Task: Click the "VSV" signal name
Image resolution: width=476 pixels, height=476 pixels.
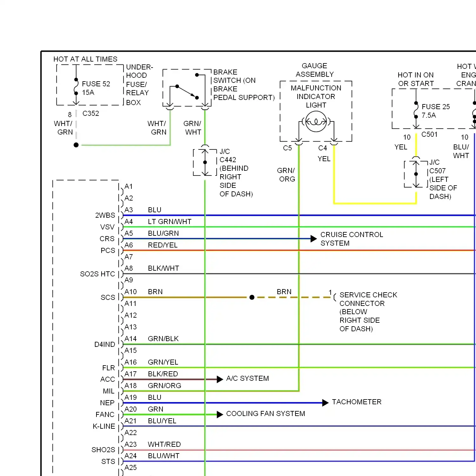Action: (x=107, y=227)
